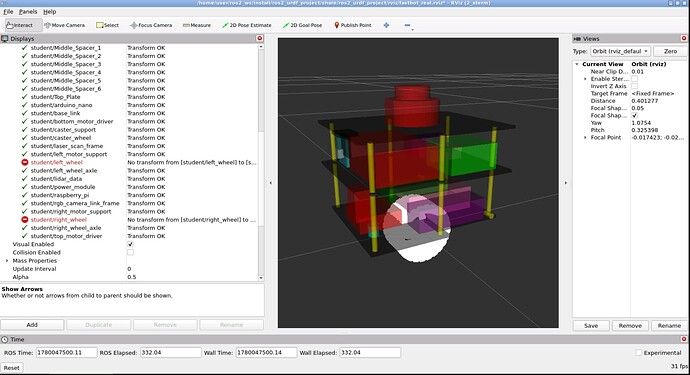690x375 pixels.
Task: Select the 2D Goal Pose tool
Action: click(303, 25)
